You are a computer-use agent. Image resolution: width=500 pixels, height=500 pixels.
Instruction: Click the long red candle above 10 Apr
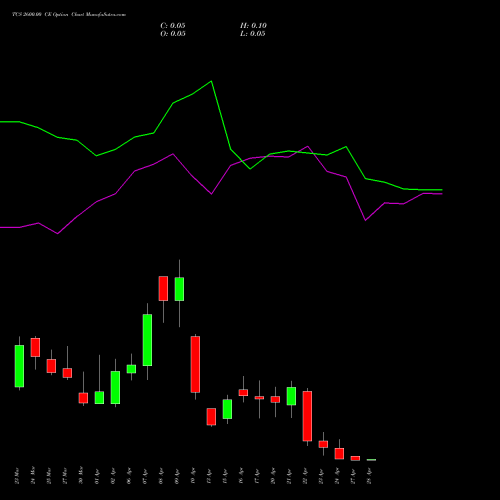coord(195,364)
